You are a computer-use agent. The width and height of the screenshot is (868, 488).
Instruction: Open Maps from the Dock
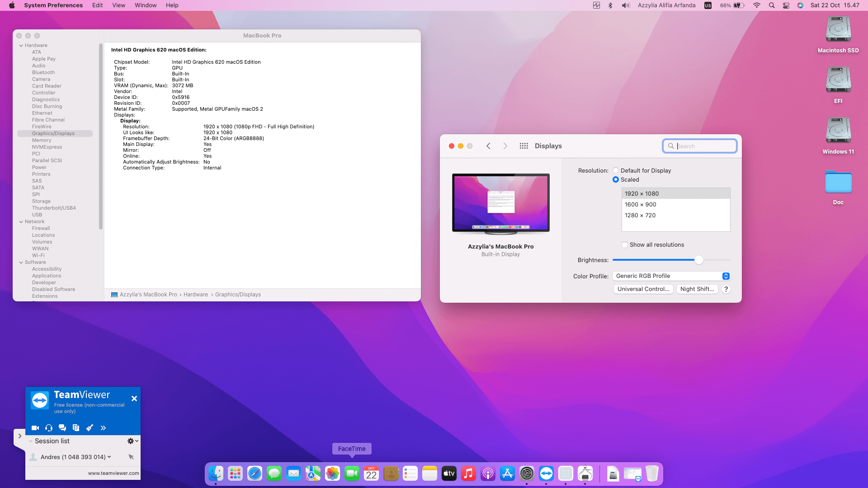(313, 474)
